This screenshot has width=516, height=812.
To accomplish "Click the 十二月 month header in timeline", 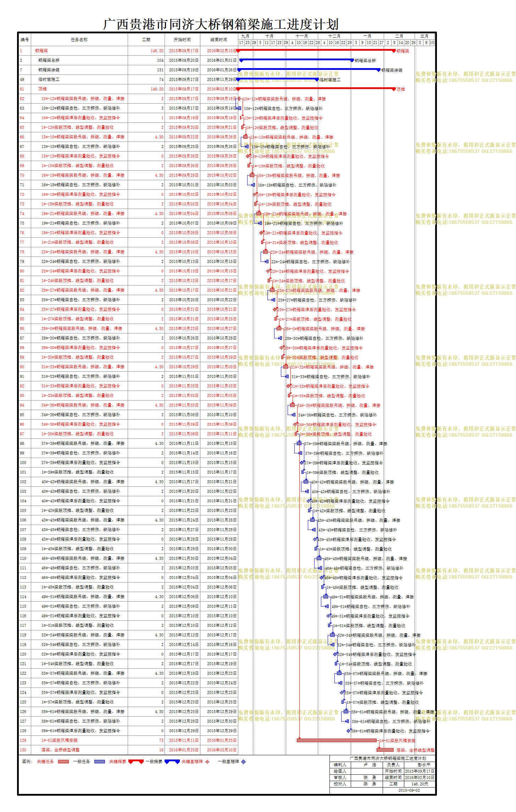I will coord(334,36).
